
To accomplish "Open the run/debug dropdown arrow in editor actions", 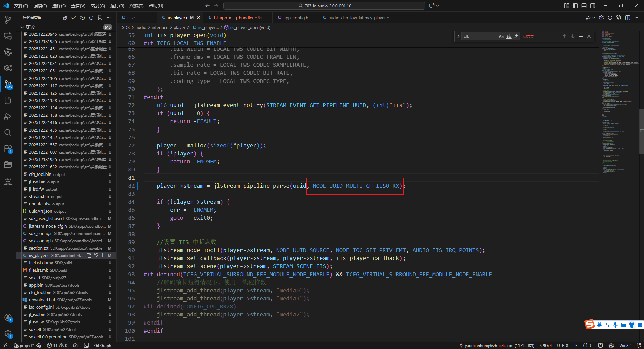I will click(594, 18).
